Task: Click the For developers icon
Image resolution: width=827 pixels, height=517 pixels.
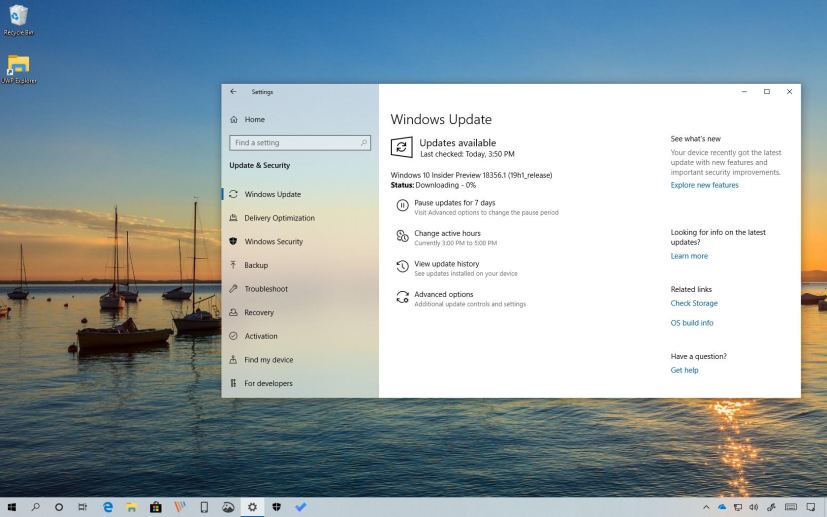Action: [233, 383]
